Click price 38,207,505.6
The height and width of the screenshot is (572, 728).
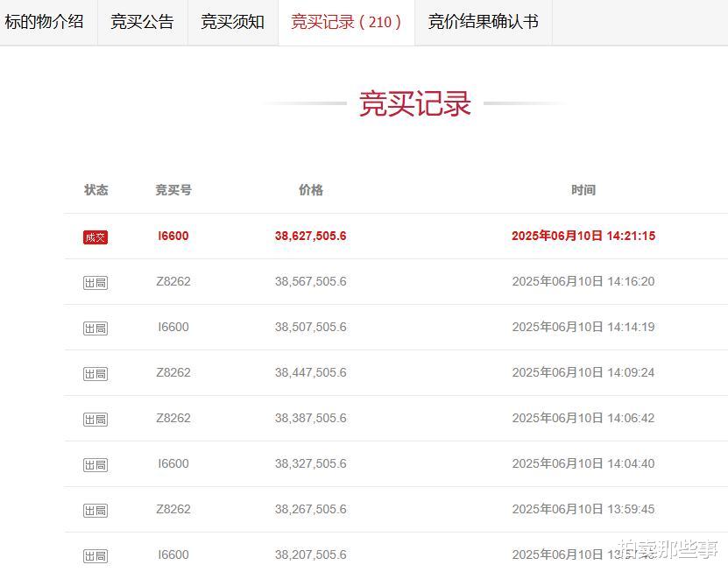pyautogui.click(x=311, y=554)
